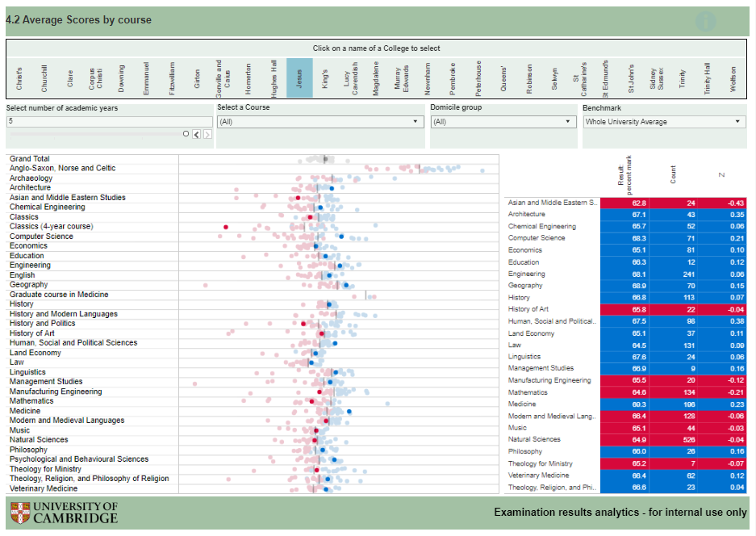This screenshot has height=536, width=756.
Task: Click the Mathematics label in the course list
Action: [x=31, y=401]
